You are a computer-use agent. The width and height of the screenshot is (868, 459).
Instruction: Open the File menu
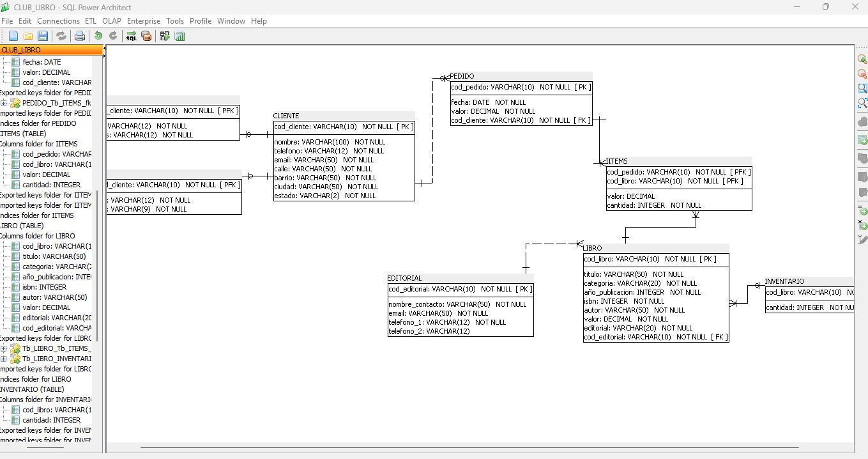coord(7,21)
